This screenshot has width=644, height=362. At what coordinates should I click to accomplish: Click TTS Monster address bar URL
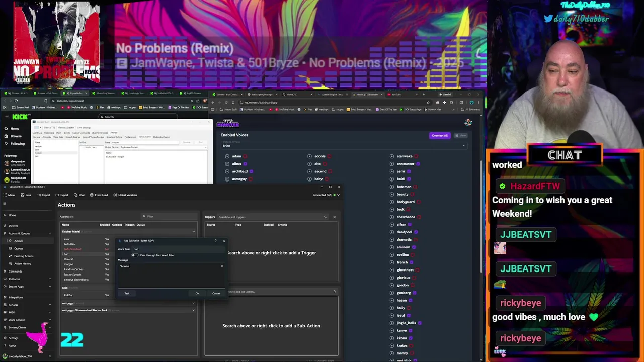(261, 102)
